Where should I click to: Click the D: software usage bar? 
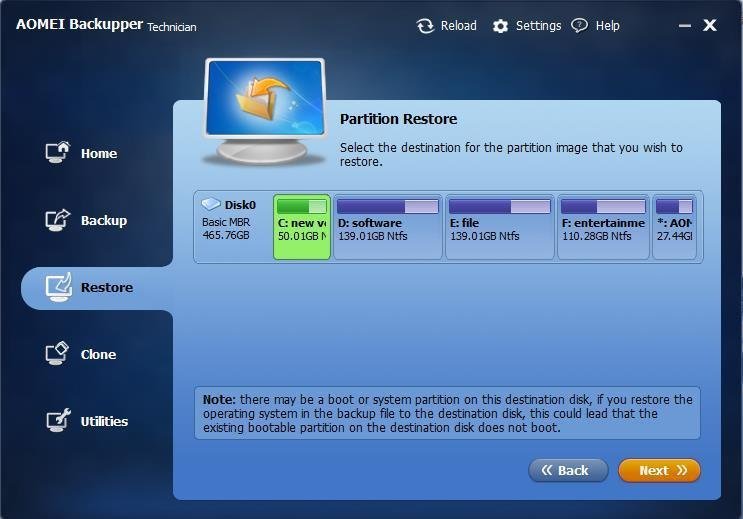pos(388,206)
